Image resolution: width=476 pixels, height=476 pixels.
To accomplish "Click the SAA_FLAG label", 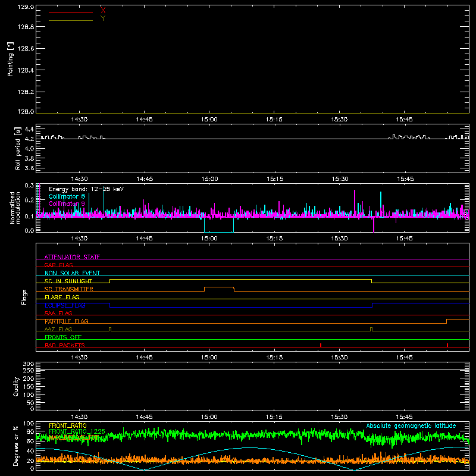I will (x=58, y=313).
